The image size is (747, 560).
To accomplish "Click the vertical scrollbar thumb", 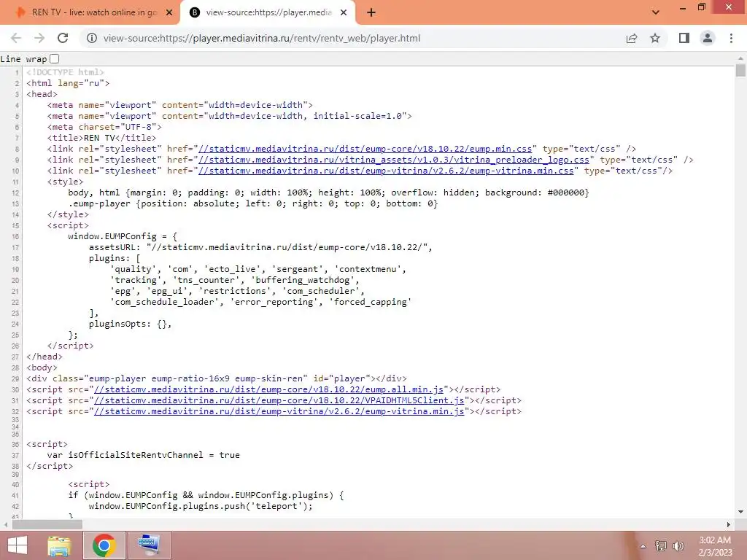I will tap(740, 71).
